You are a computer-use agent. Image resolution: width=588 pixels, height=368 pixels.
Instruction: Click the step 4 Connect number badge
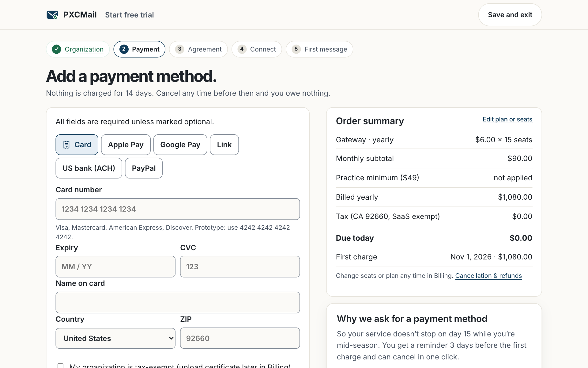(242, 49)
